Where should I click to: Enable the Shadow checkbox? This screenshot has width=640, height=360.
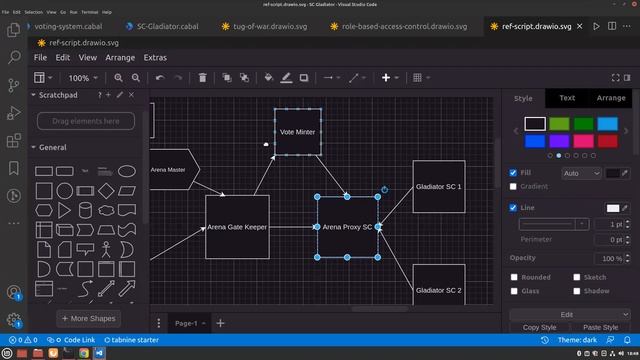tap(576, 291)
